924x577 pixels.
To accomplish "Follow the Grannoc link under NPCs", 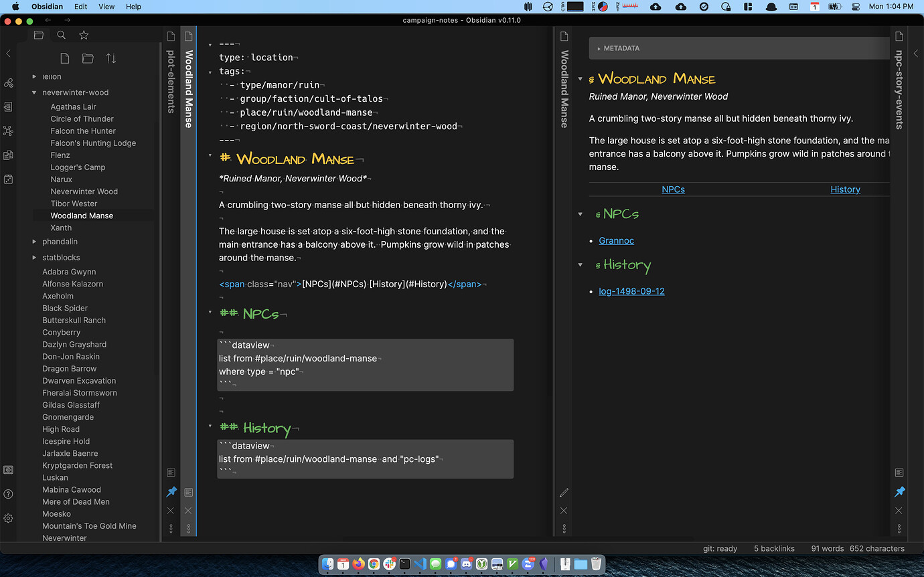I will point(616,240).
